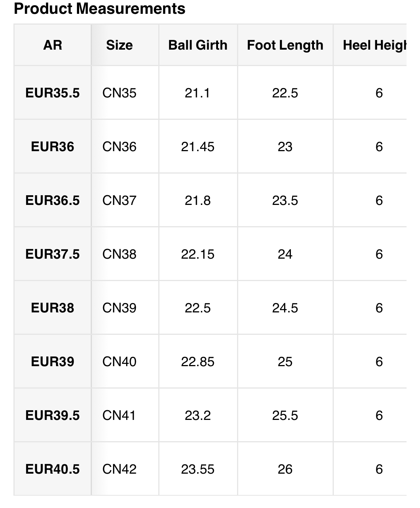420x508 pixels.
Task: Click the 23.55 ball girth value
Action: tap(198, 469)
